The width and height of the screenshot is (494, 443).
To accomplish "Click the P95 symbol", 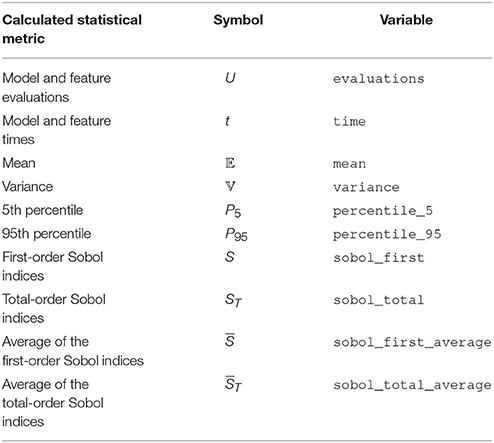I will pos(236,235).
